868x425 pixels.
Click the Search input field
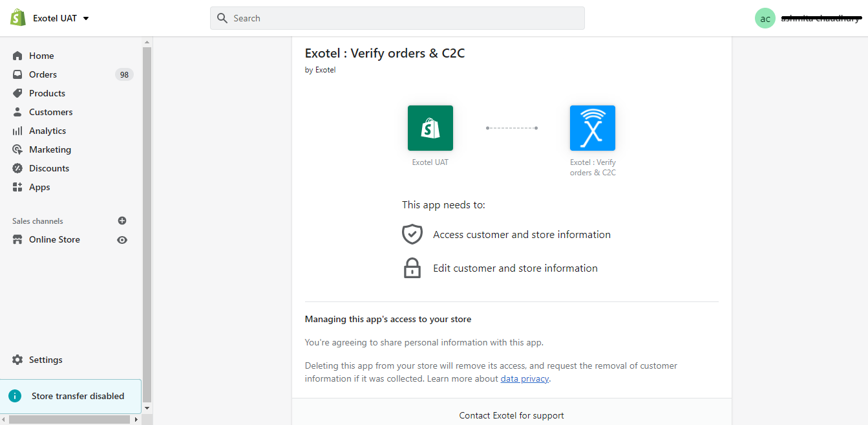[397, 18]
